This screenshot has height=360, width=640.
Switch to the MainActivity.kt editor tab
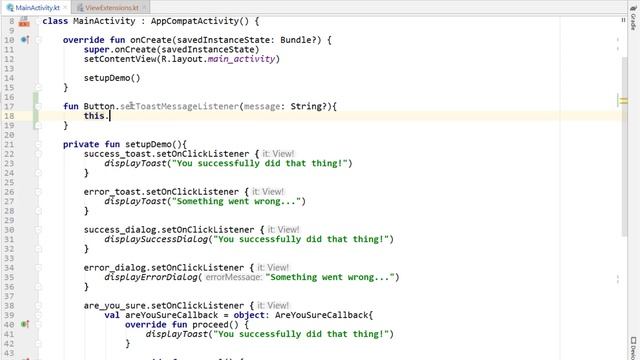click(37, 7)
